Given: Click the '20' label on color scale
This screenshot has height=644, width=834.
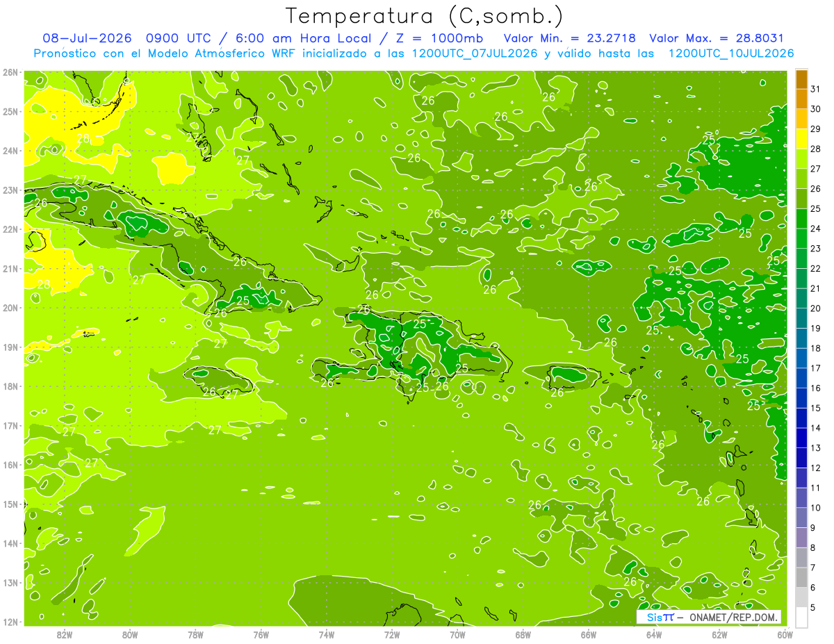Looking at the screenshot, I should click(x=815, y=308).
